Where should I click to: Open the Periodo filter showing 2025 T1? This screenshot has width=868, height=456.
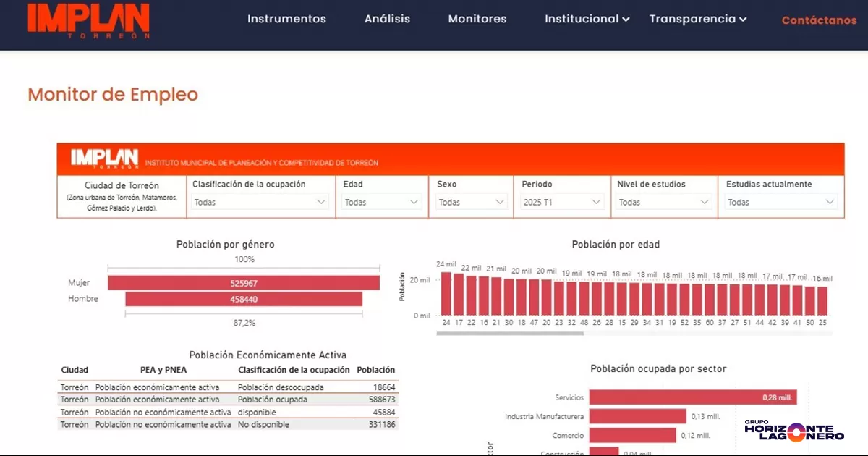point(561,202)
